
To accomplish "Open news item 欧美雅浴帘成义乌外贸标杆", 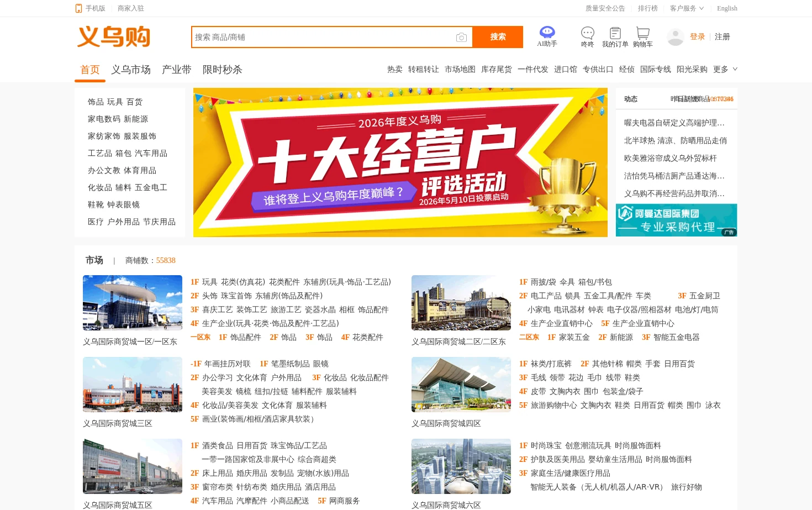I will tap(671, 158).
